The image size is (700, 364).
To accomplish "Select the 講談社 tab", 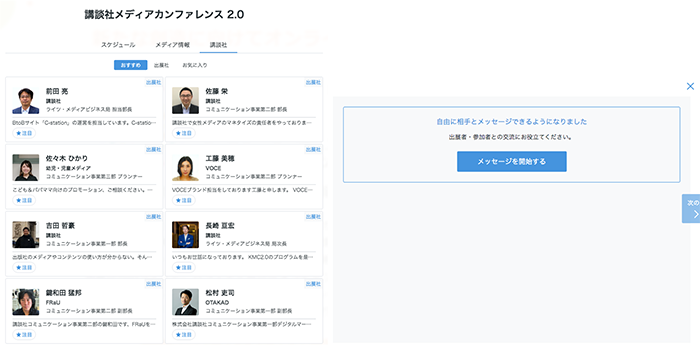I will pos(218,45).
